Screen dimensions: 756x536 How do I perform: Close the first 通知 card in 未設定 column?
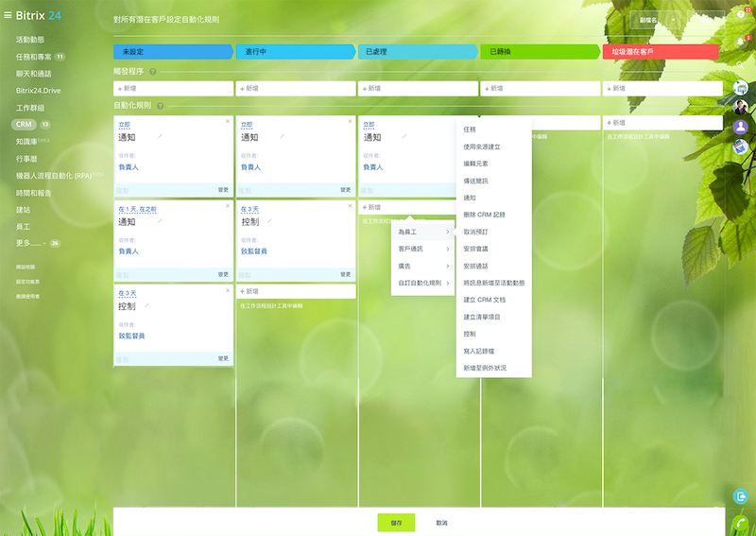[x=228, y=121]
